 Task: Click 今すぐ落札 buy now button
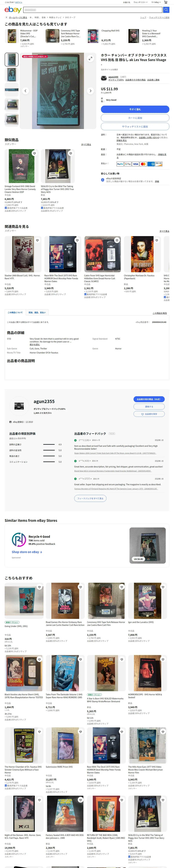135,109
